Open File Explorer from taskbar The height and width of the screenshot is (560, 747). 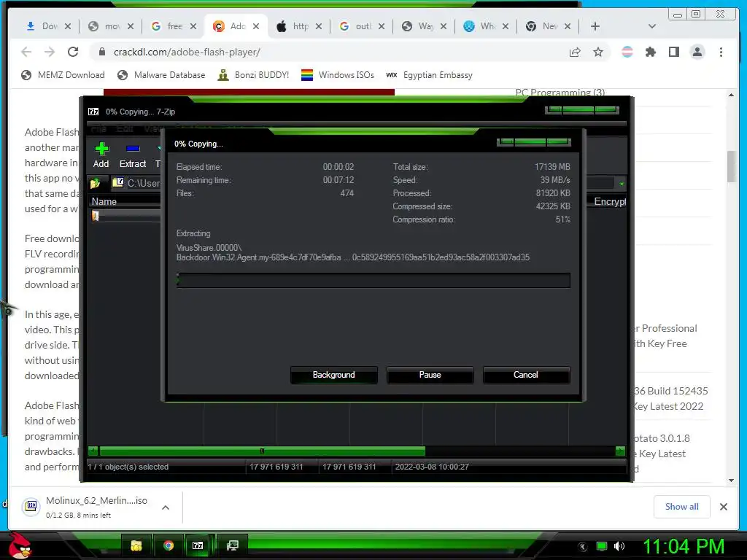pyautogui.click(x=136, y=545)
